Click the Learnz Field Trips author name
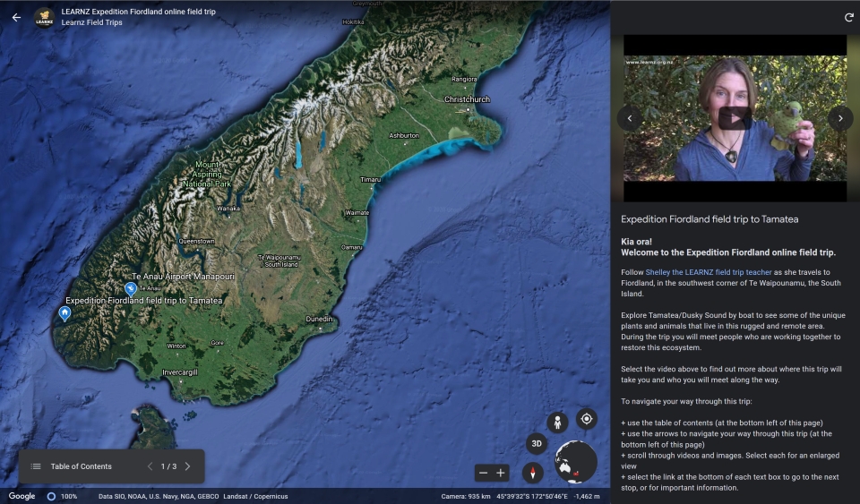 pyautogui.click(x=91, y=22)
